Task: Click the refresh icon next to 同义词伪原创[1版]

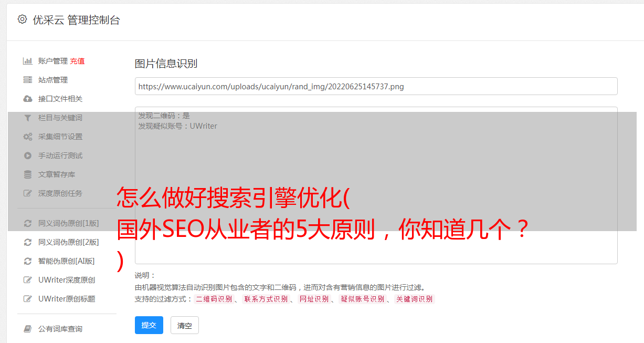Action: 28,223
